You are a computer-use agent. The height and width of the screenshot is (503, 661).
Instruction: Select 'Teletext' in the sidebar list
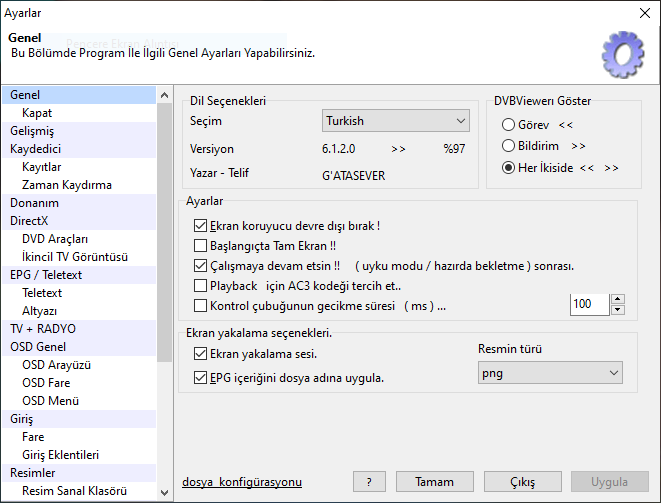[x=42, y=293]
